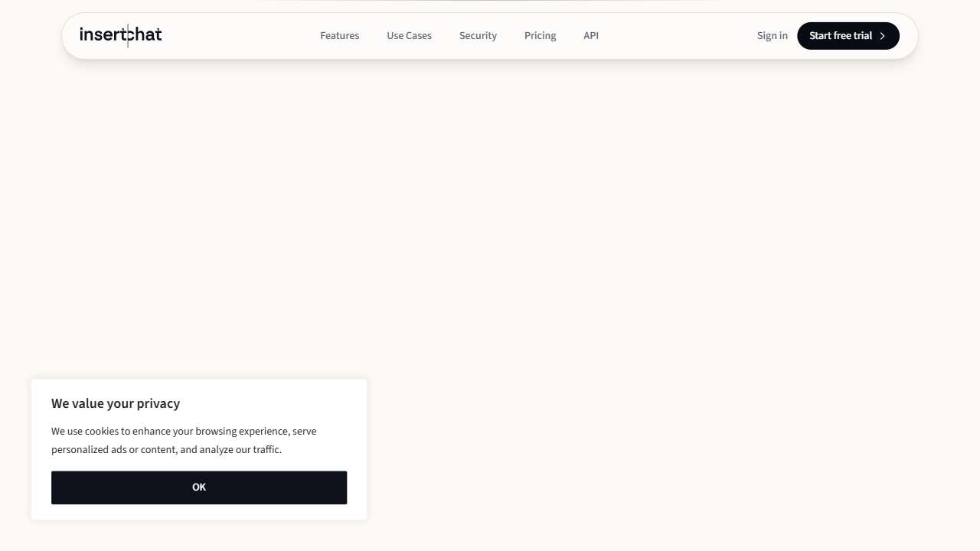Click the cookie description paragraph text

(x=184, y=440)
